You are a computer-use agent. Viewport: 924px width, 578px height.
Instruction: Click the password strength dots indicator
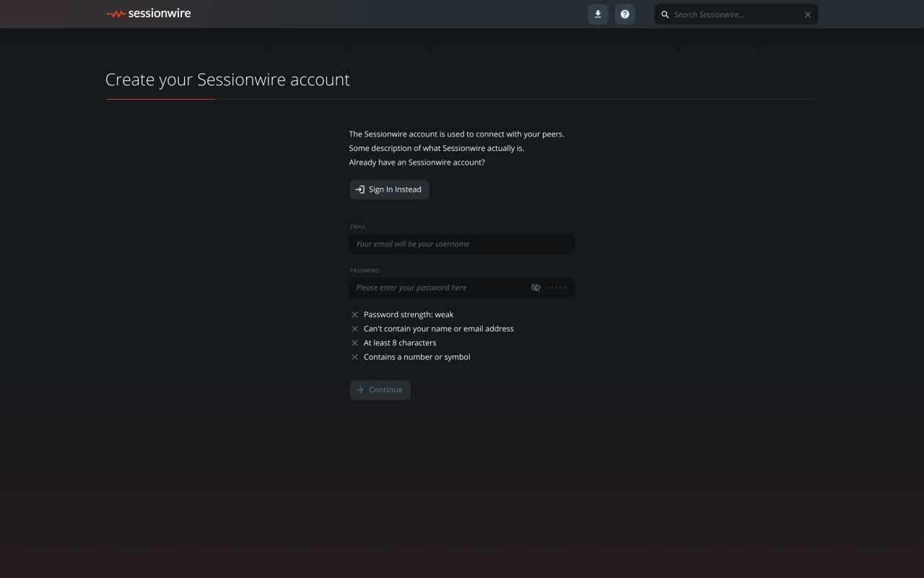(x=557, y=288)
